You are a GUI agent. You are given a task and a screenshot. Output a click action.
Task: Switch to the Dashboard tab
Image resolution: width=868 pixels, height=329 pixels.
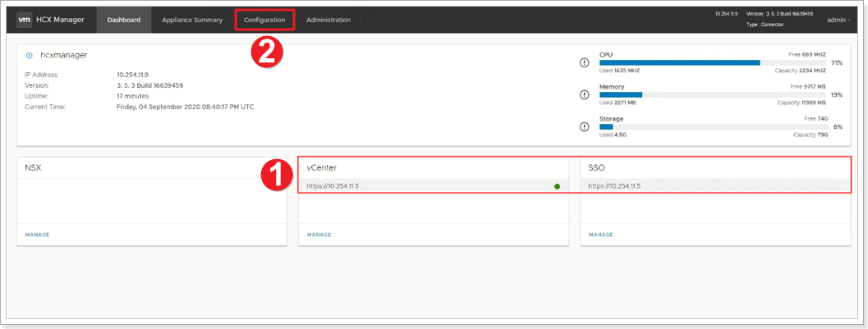point(124,20)
